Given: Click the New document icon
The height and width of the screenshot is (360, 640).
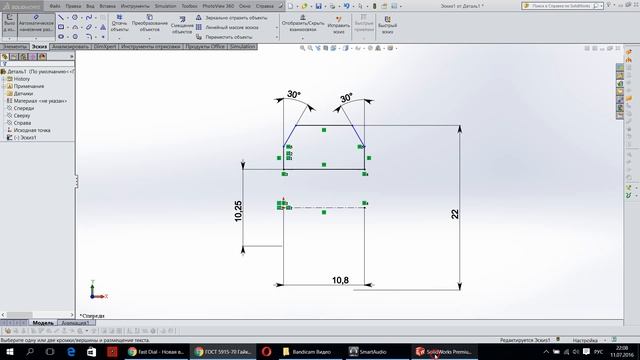Looking at the screenshot, I should [290, 6].
